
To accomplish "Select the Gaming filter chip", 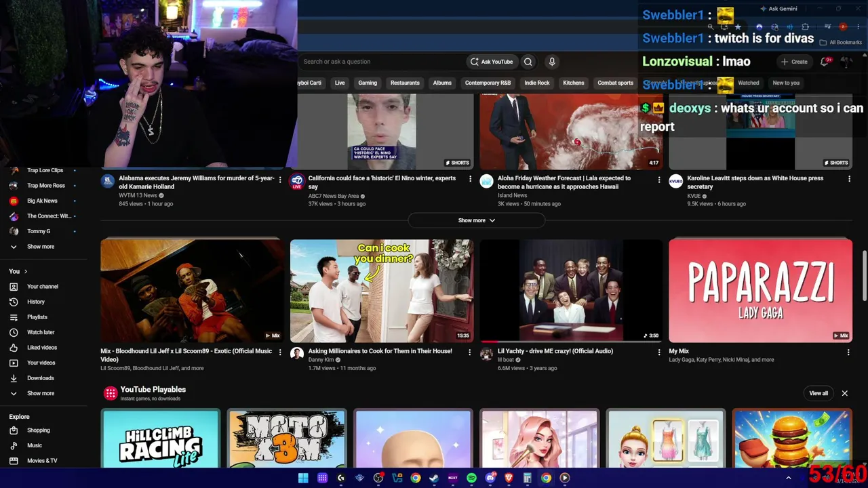I will [x=368, y=83].
